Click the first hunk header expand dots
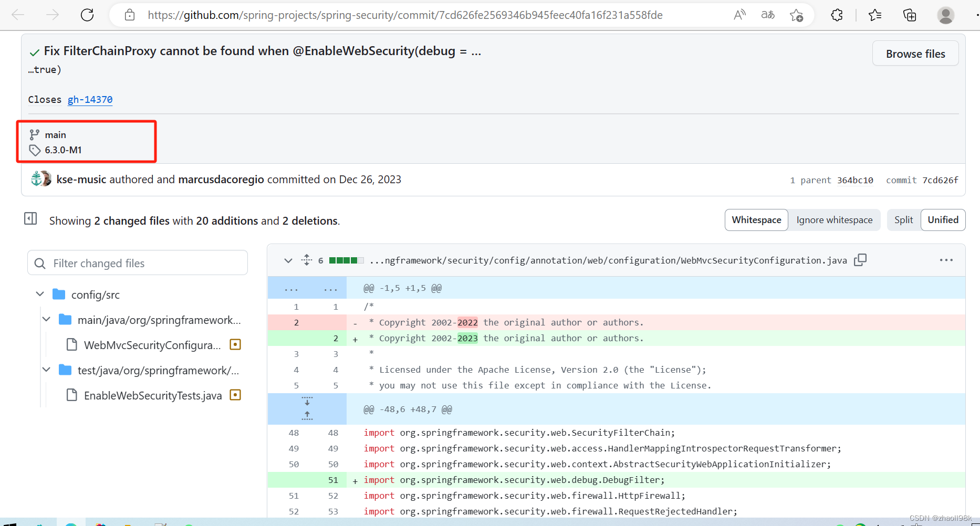The height and width of the screenshot is (526, 980). tap(307, 288)
